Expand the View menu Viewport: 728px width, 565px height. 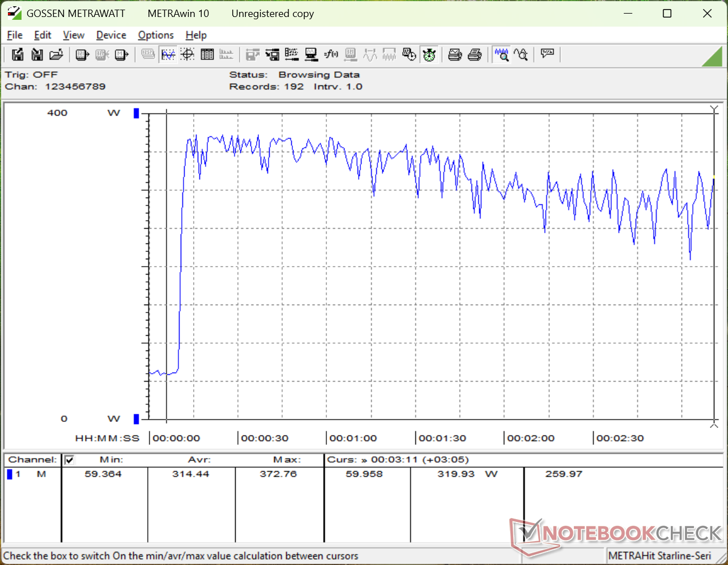tap(74, 35)
